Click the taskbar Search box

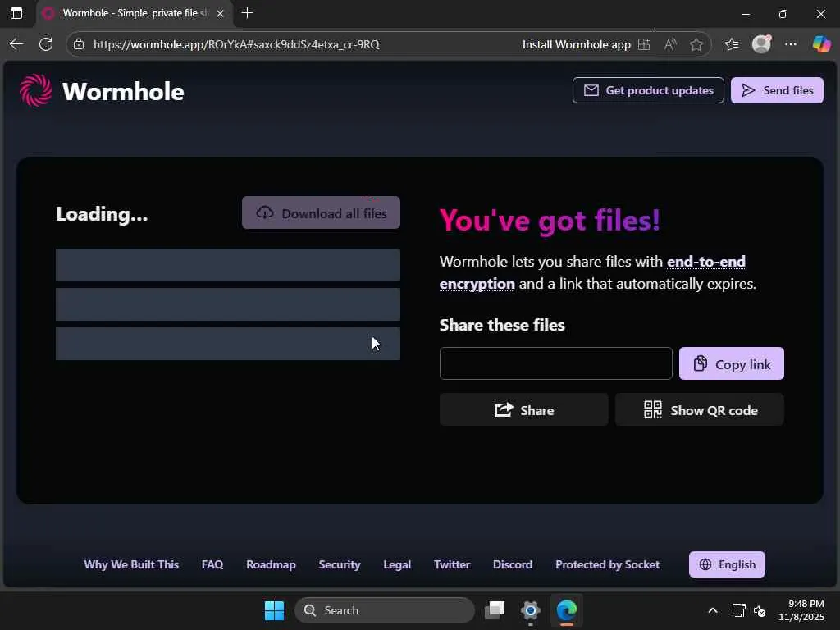[x=385, y=610]
